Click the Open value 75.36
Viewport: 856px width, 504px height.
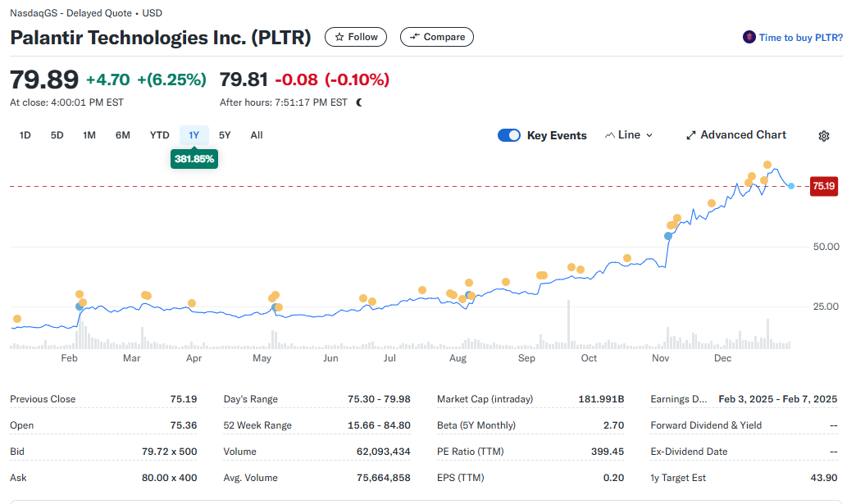coord(184,425)
